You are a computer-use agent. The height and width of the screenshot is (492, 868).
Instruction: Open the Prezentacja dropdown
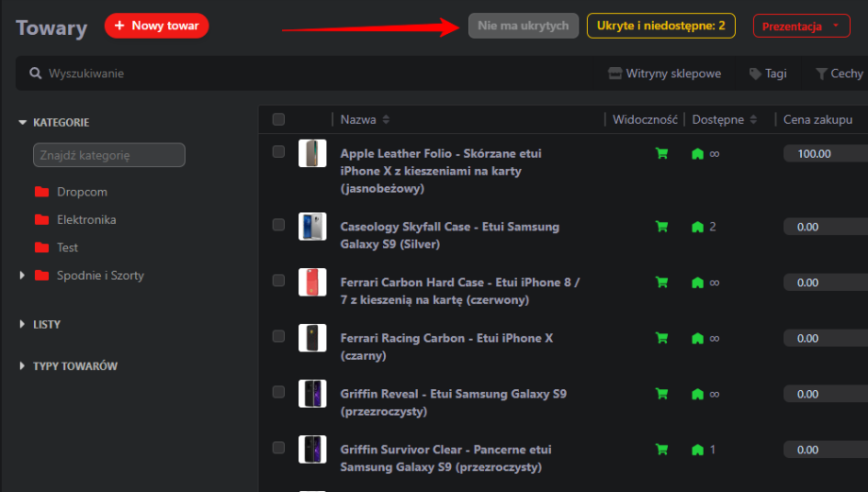pos(801,26)
